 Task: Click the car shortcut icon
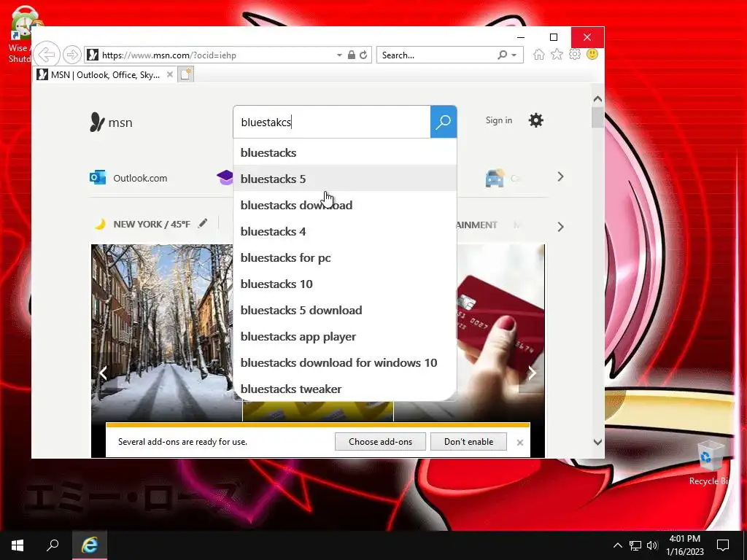[x=495, y=178]
